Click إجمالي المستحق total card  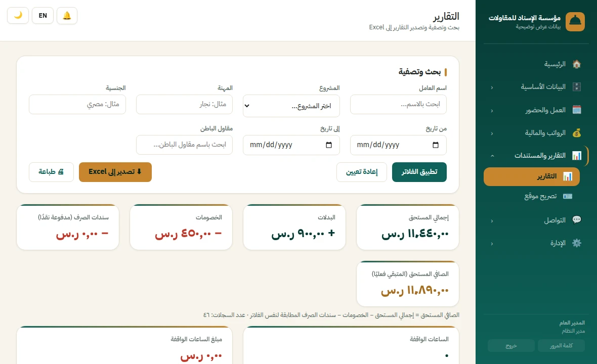coord(408,227)
